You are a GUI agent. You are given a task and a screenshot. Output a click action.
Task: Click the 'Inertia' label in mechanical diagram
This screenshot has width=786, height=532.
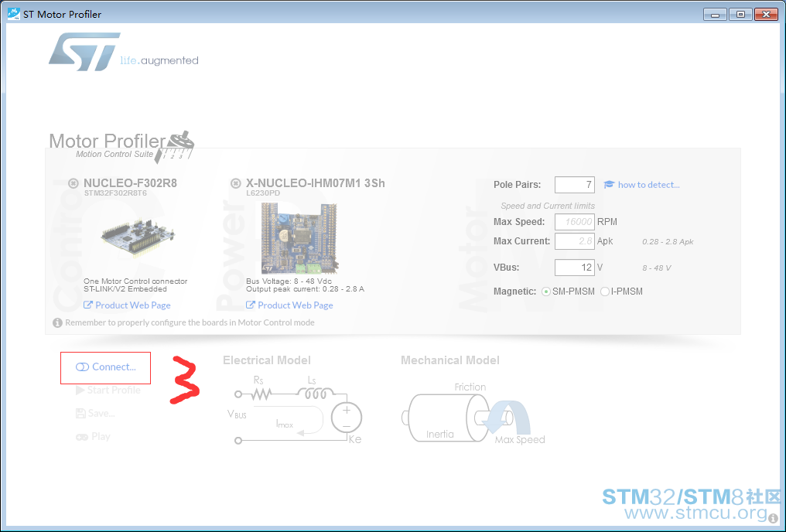pos(440,435)
